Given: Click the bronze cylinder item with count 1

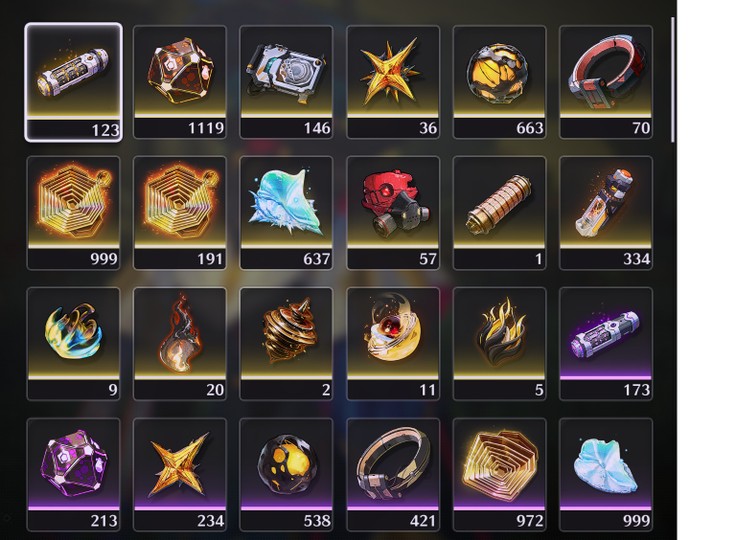Looking at the screenshot, I should 499,213.
